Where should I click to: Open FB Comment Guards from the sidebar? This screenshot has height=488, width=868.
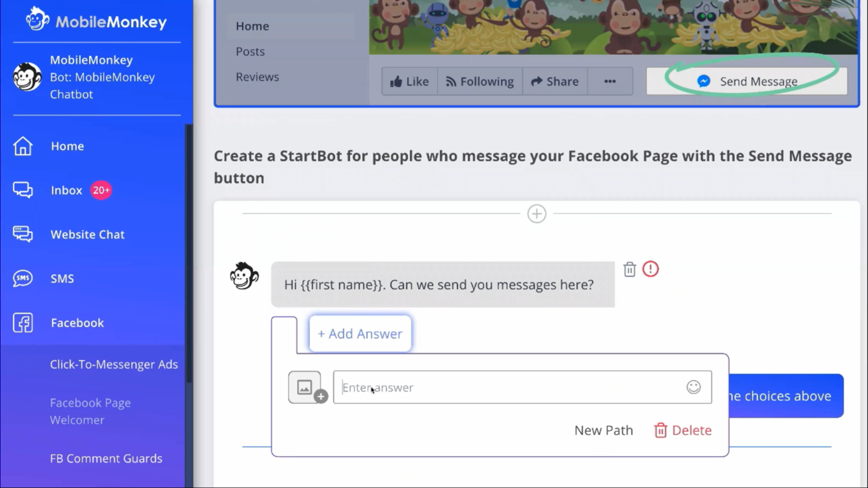point(106,458)
